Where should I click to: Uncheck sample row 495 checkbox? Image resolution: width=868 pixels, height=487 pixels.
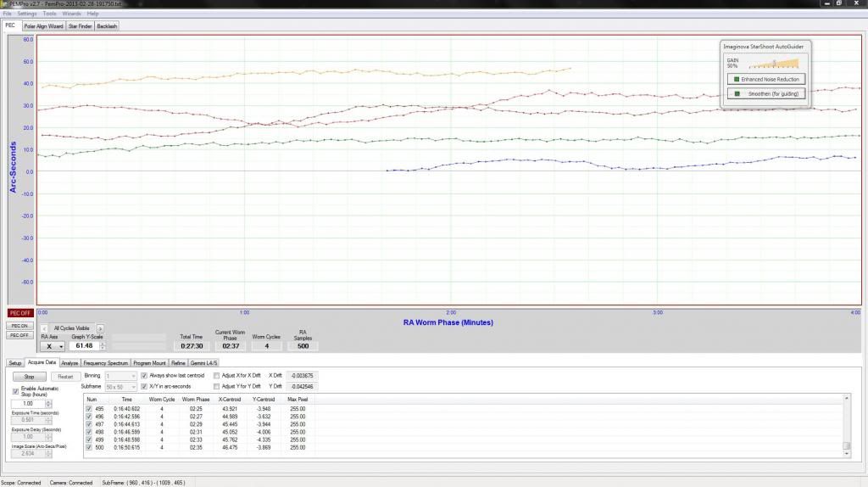(88, 409)
